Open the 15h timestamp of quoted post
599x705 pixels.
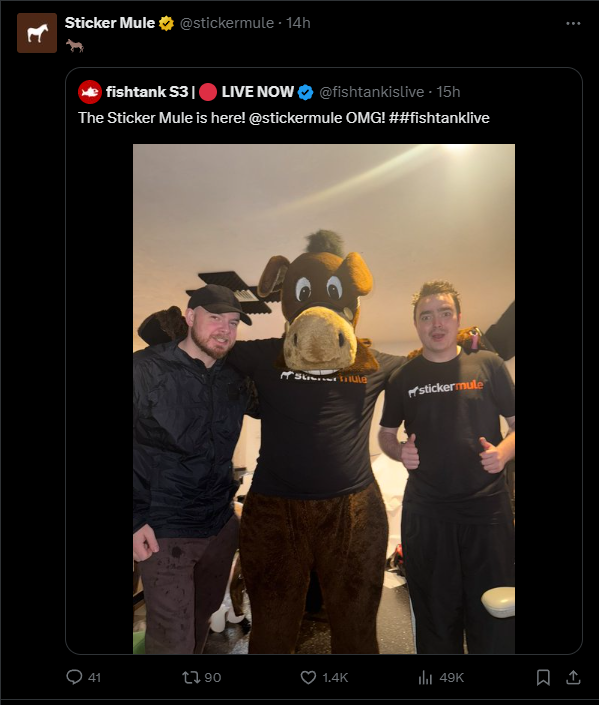[448, 92]
